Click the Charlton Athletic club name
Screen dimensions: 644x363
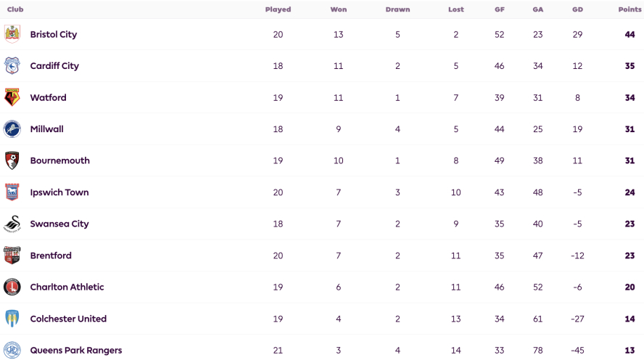point(67,287)
